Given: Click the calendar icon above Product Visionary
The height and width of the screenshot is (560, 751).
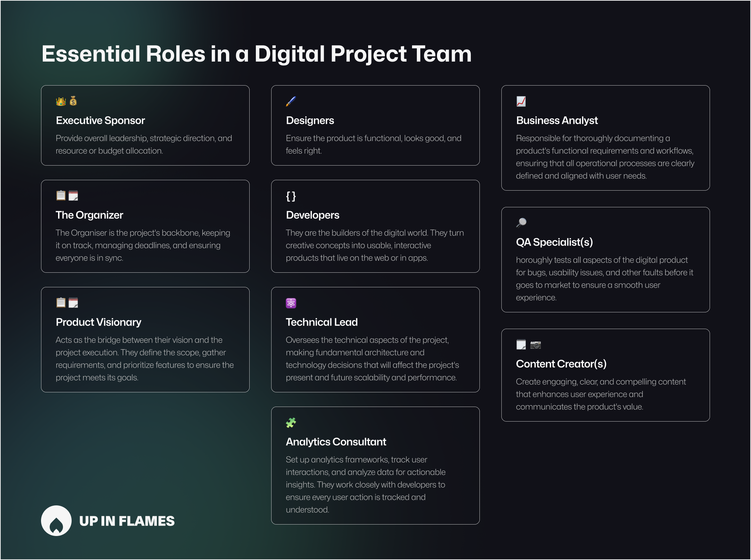Looking at the screenshot, I should click(73, 303).
